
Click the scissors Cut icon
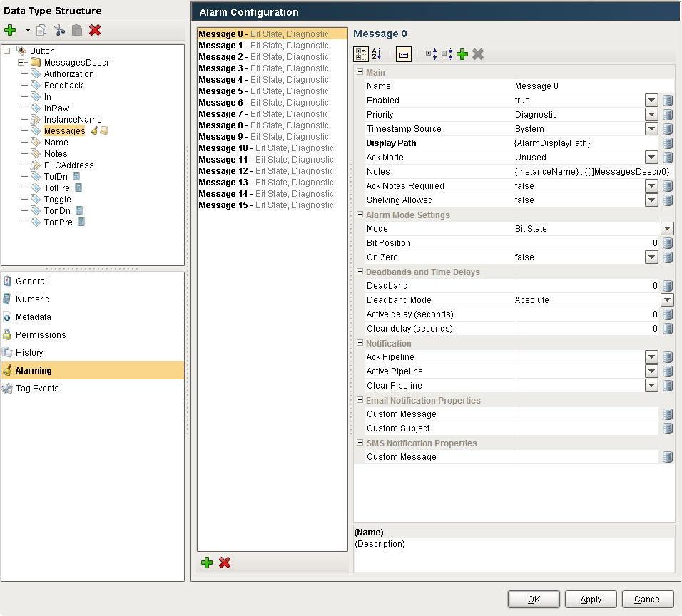(59, 30)
